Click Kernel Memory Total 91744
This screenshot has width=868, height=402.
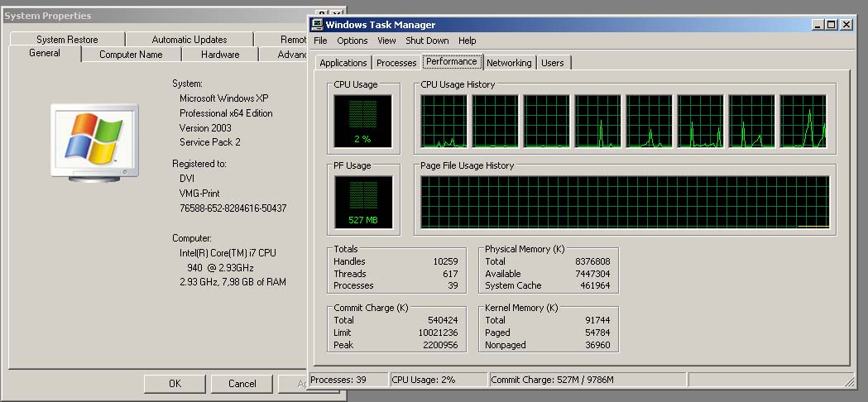click(x=597, y=320)
